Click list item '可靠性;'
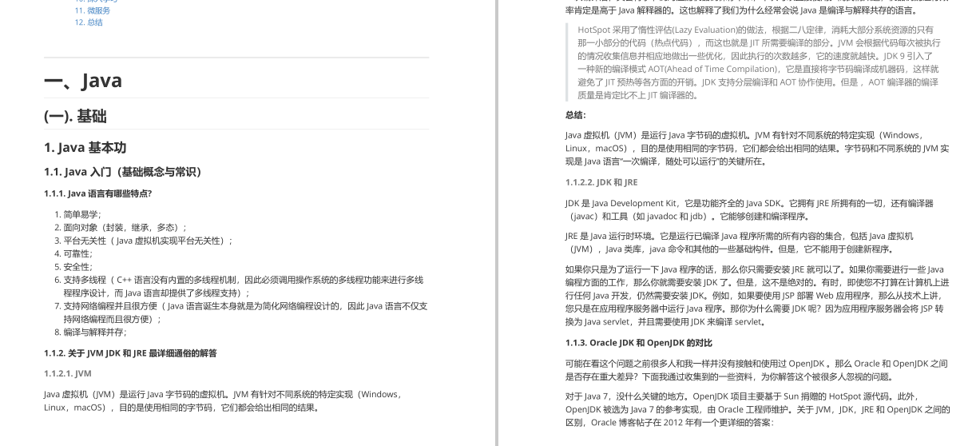 (78, 253)
